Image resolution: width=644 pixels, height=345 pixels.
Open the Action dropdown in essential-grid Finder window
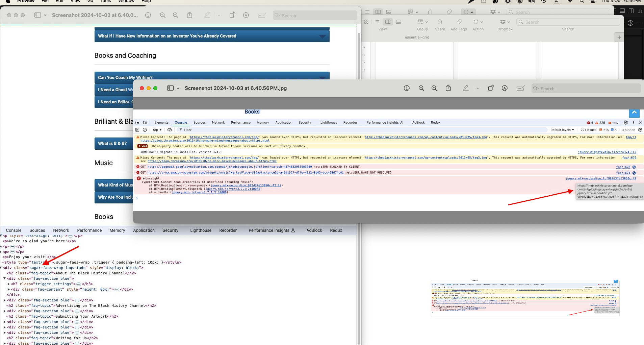[x=478, y=22]
